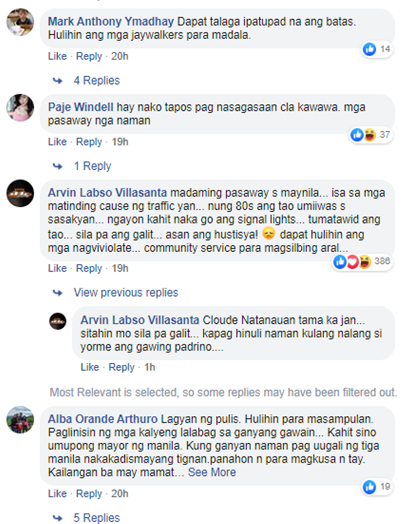Click the like reaction icon showing 14
Image resolution: width=420 pixels, height=524 pixels.
point(370,49)
